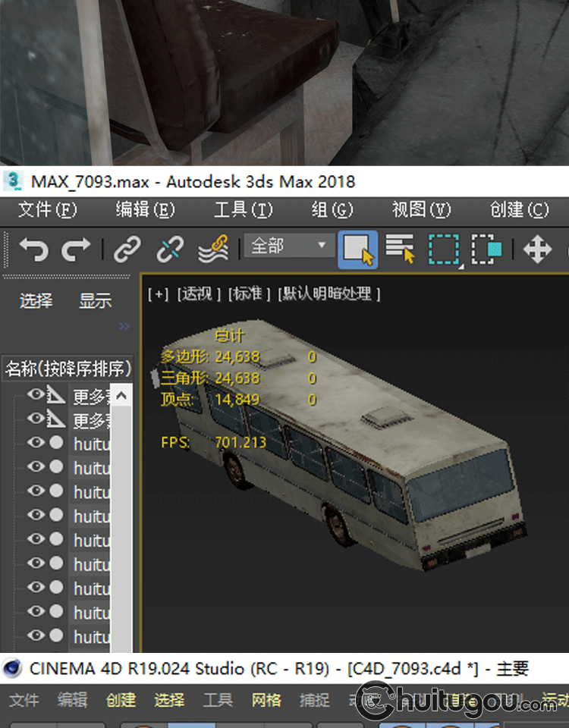Image resolution: width=569 pixels, height=728 pixels.
Task: Open Cinema 4D 文件 menu
Action: [x=24, y=700]
